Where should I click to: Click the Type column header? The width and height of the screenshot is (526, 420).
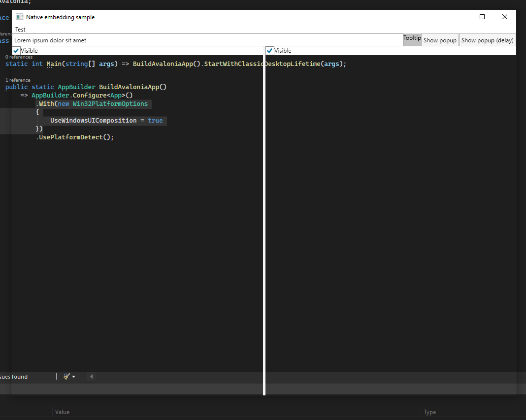coord(429,412)
